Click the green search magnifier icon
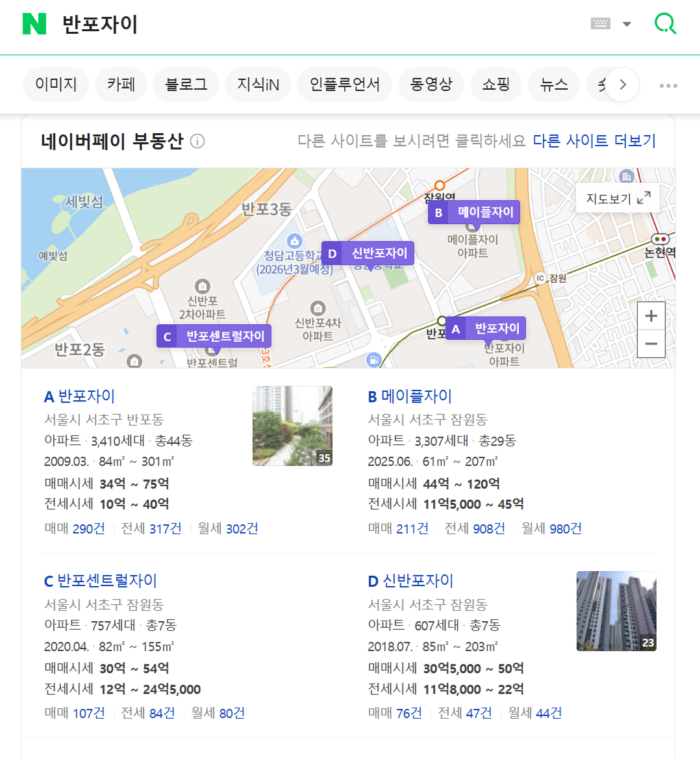Image resolution: width=700 pixels, height=757 pixels. coord(666,23)
